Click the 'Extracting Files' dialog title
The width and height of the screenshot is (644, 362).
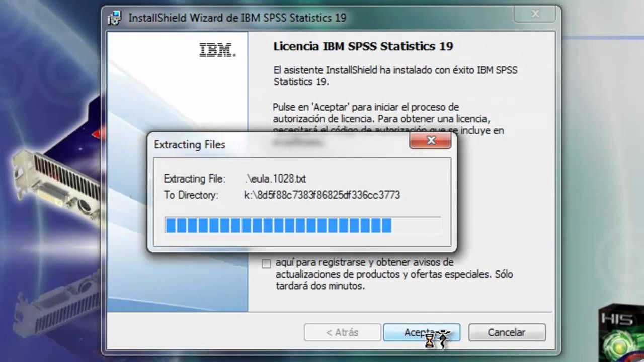pos(190,144)
